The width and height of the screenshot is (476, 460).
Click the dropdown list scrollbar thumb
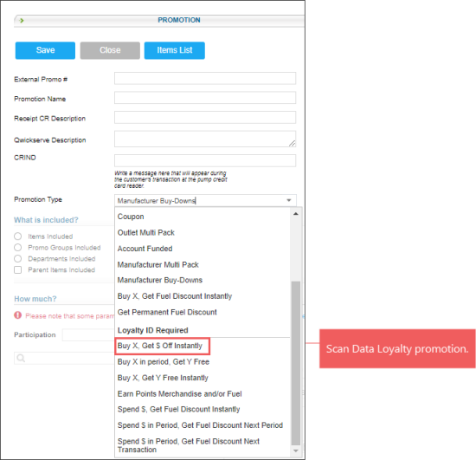296,363
